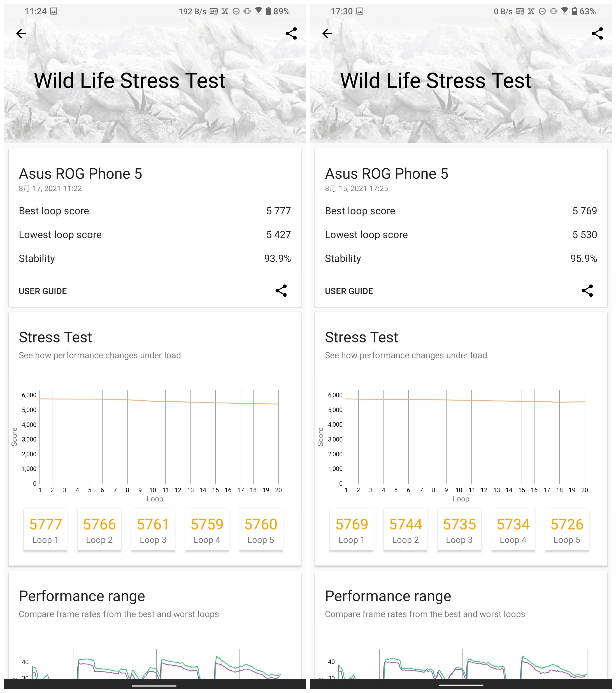Tap the left navigation gesture bar

154,686
